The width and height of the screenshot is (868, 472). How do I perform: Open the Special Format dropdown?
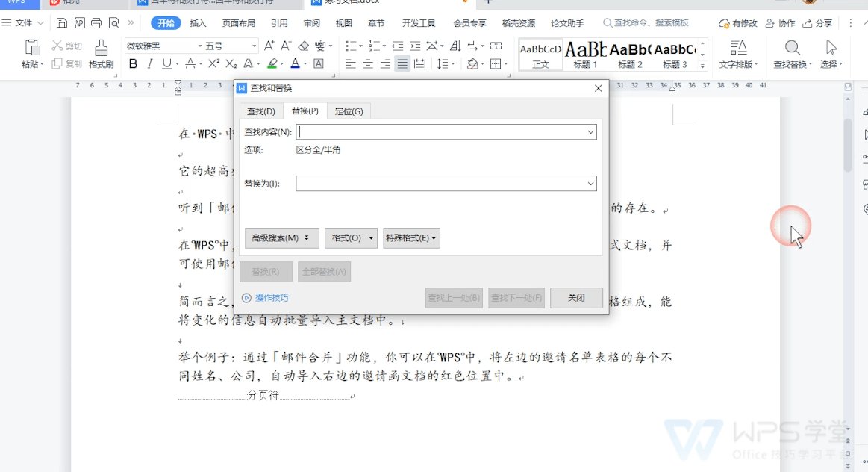(x=411, y=237)
